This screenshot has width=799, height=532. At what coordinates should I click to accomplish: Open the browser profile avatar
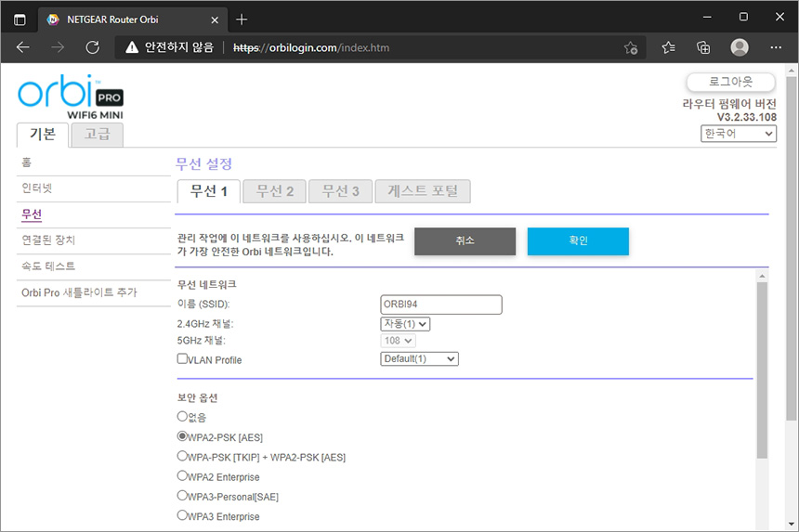pos(740,47)
